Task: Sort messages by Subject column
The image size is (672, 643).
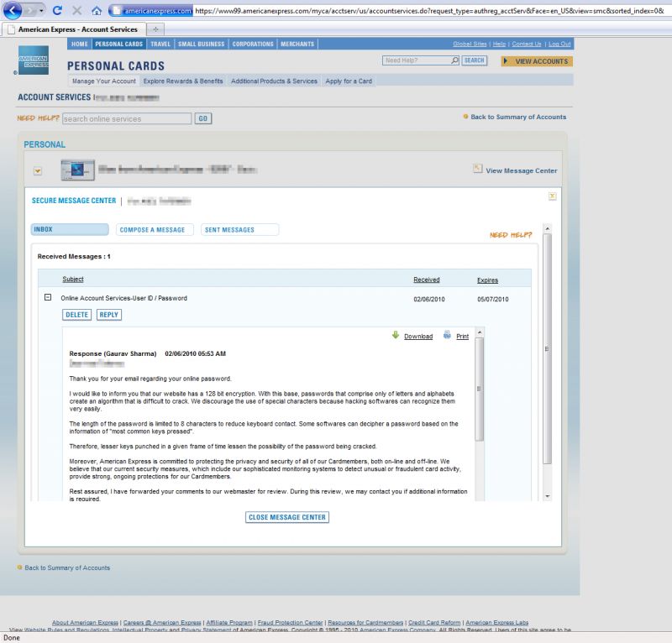Action: coord(73,280)
